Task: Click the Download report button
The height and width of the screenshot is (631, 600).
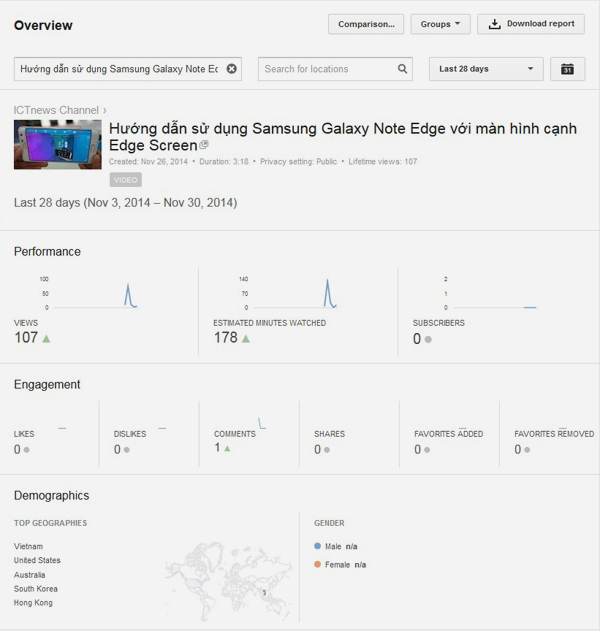Action: pyautogui.click(x=531, y=24)
